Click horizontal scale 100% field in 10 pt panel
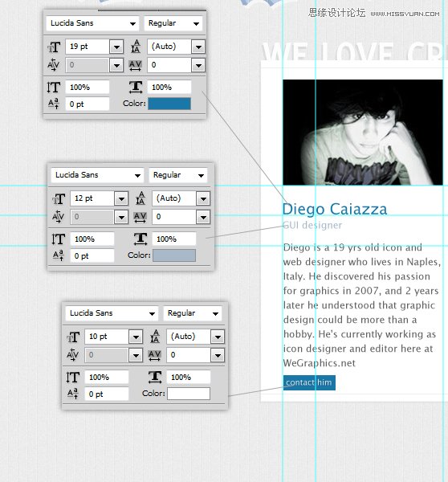 pyautogui.click(x=189, y=378)
